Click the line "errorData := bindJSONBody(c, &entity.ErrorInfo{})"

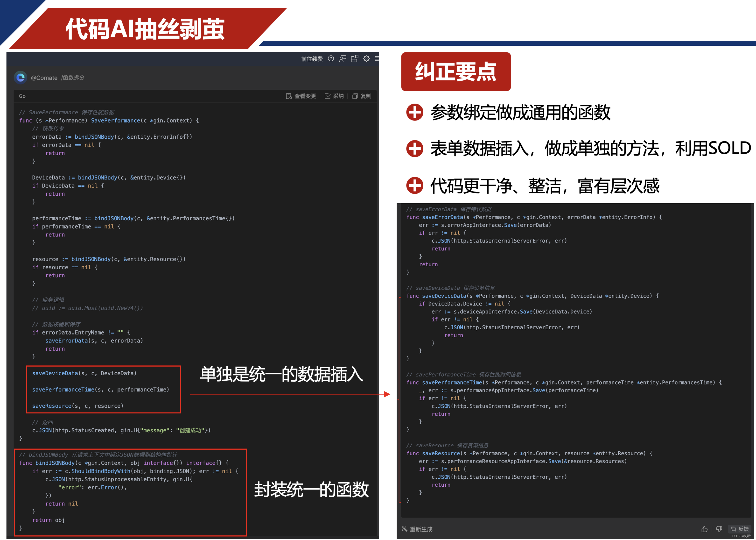point(112,137)
